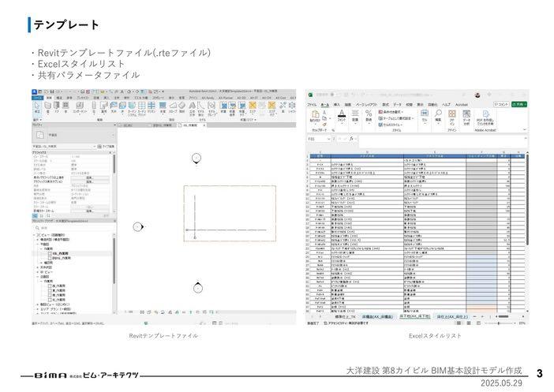Open Conditional Formatting dropdown in Excel
Viewport: 554px width, 392px height.
click(x=391, y=112)
